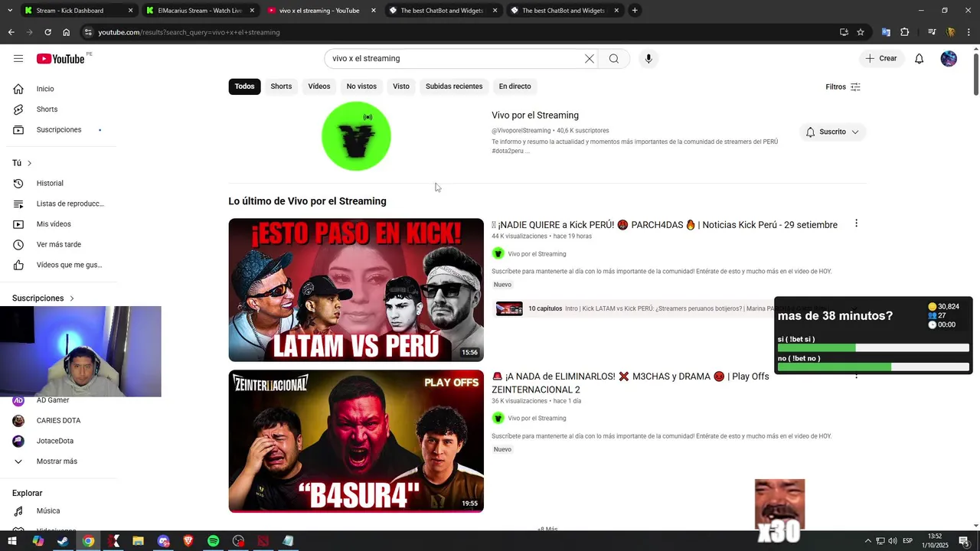Clear the search box with X icon
Image resolution: width=980 pixels, height=551 pixels.
tap(590, 59)
